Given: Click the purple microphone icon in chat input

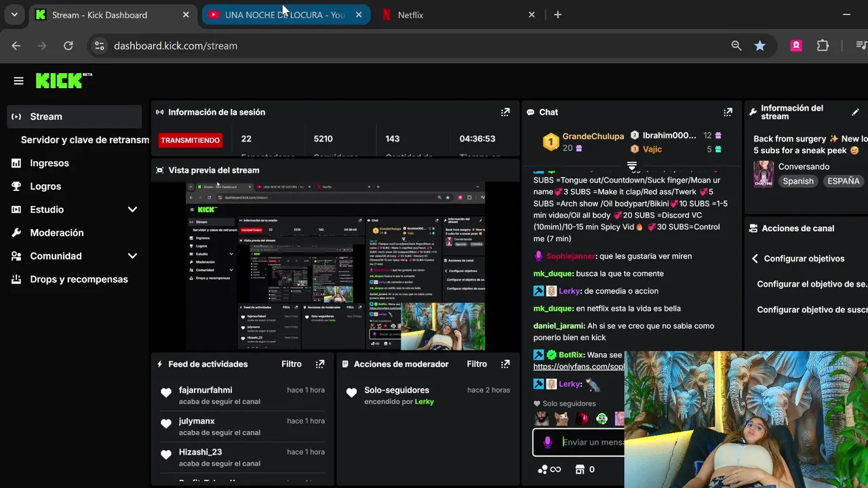Looking at the screenshot, I should click(548, 442).
